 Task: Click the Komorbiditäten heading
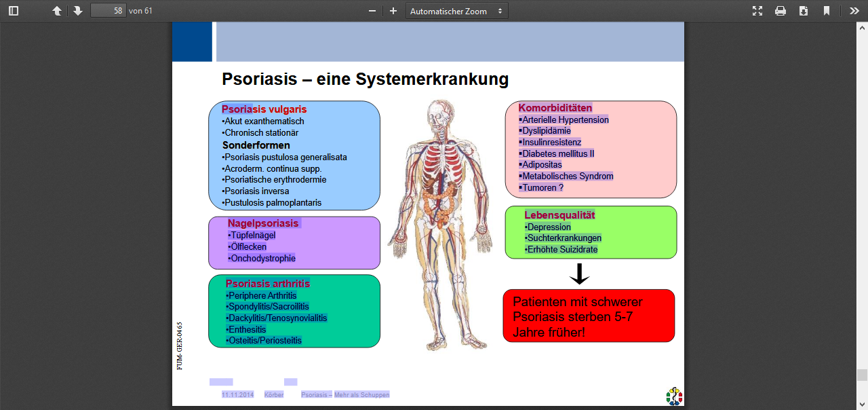click(555, 108)
